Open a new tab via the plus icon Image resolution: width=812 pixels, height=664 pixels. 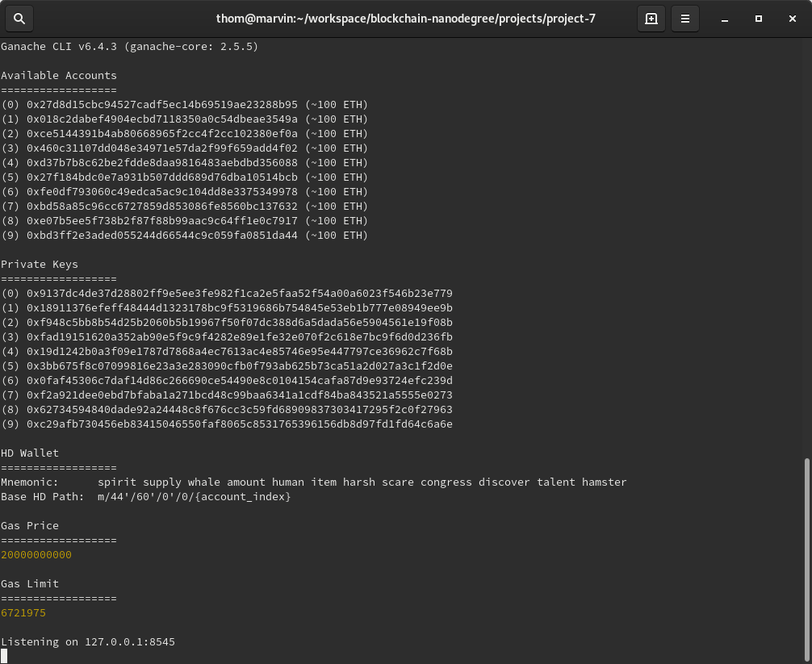click(651, 19)
